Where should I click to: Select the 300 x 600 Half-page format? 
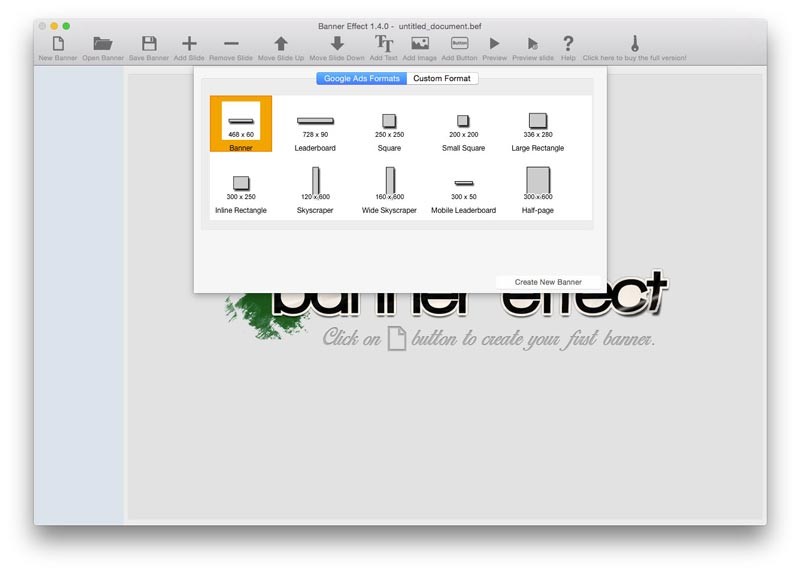(538, 186)
